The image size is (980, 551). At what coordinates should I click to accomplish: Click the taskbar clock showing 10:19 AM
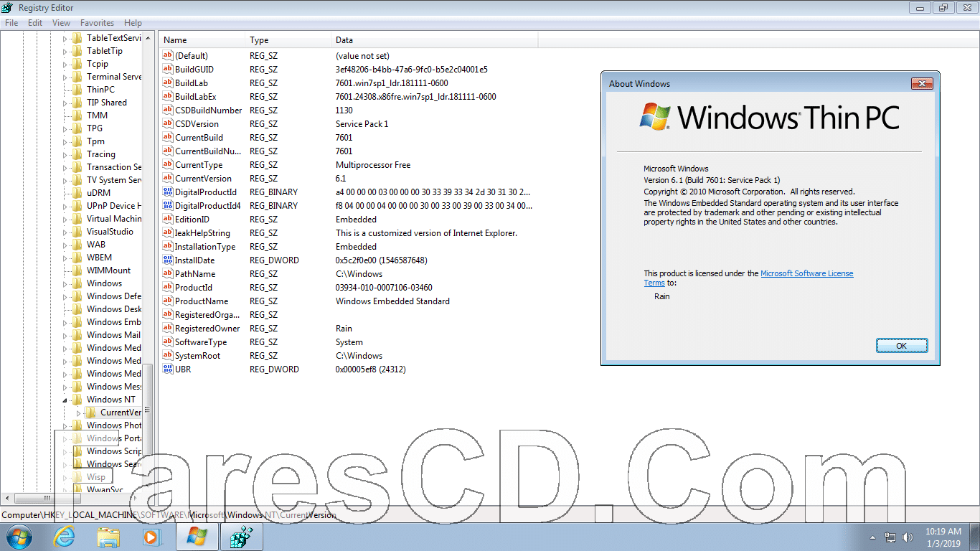[x=943, y=537]
